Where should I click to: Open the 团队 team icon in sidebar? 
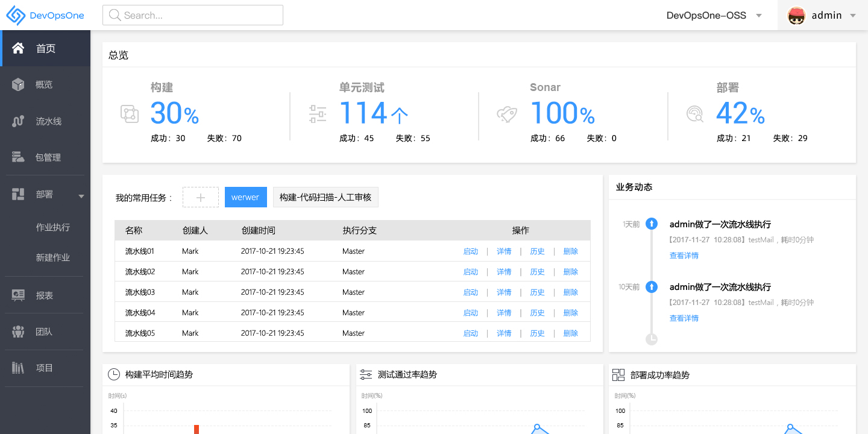pos(18,332)
